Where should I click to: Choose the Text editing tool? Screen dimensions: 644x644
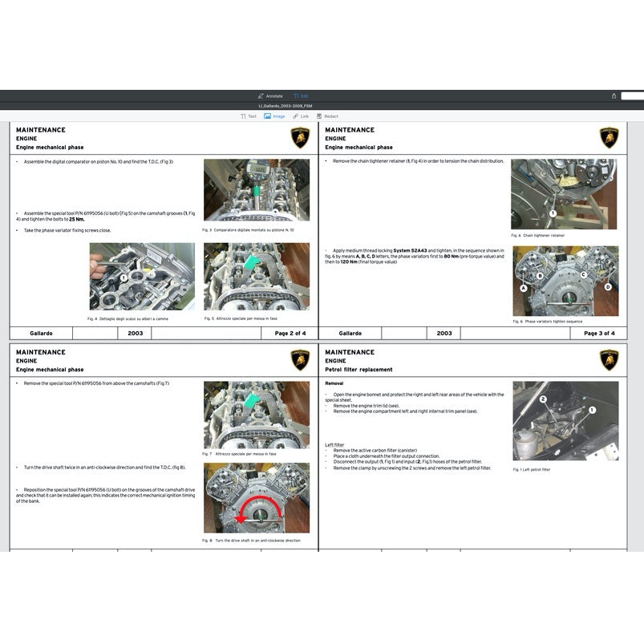(x=249, y=116)
